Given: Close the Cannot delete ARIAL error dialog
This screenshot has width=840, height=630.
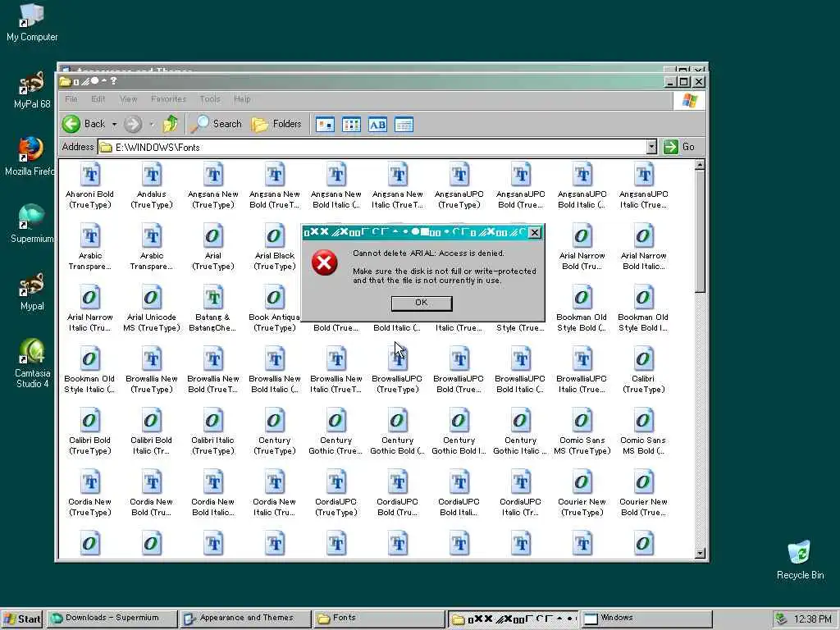Looking at the screenshot, I should tap(534, 232).
